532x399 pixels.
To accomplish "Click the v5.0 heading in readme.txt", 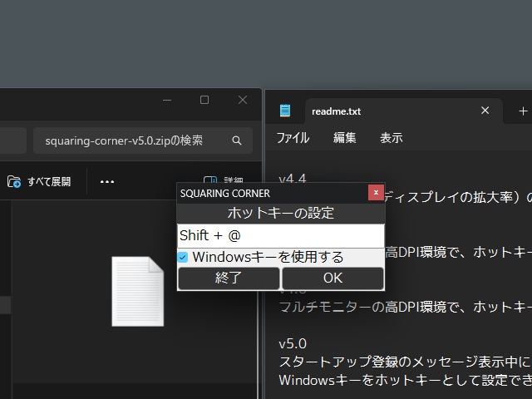I will pyautogui.click(x=293, y=343).
